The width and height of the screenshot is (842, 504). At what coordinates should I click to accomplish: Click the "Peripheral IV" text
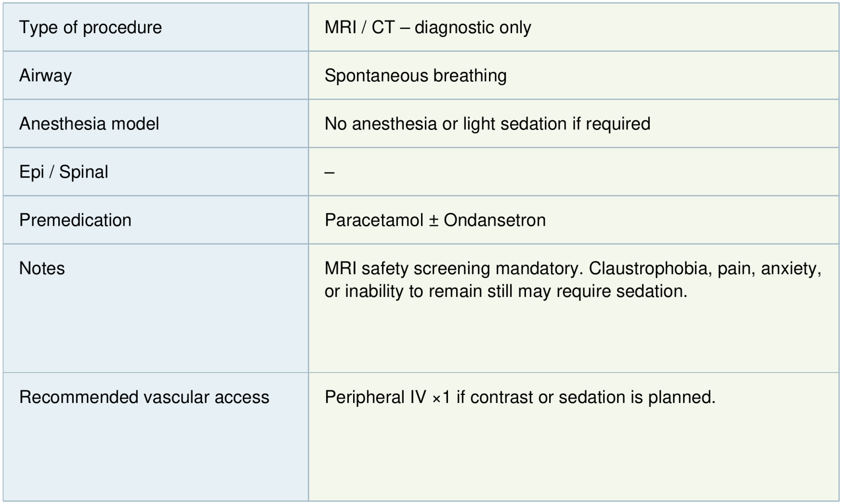click(x=375, y=397)
